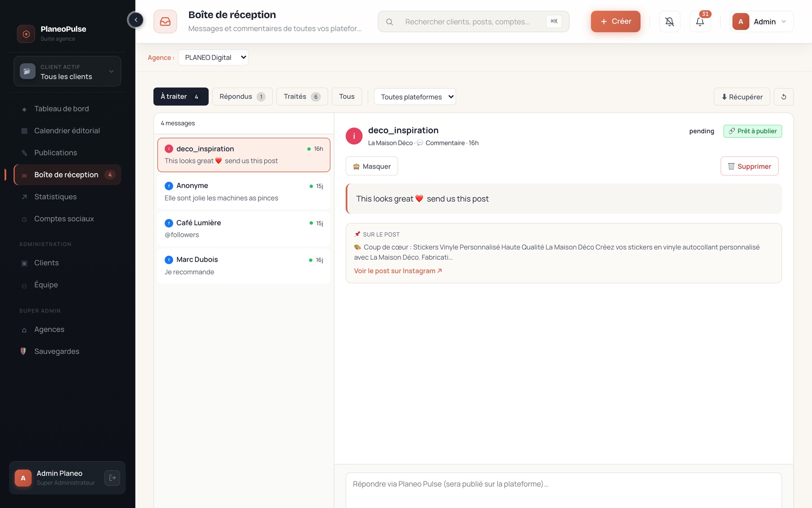This screenshot has height=508, width=812.
Task: Collapse the sidebar with the chevron button
Action: [136, 20]
